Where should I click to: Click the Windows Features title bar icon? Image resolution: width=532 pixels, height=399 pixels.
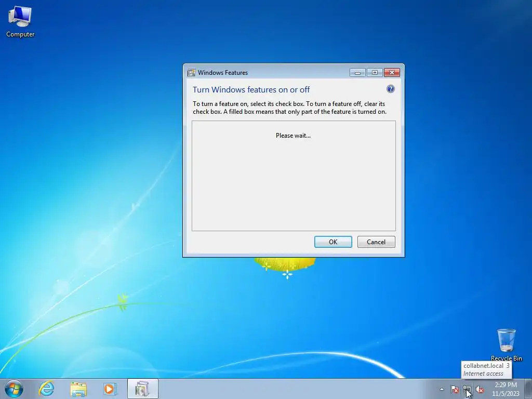tap(191, 73)
